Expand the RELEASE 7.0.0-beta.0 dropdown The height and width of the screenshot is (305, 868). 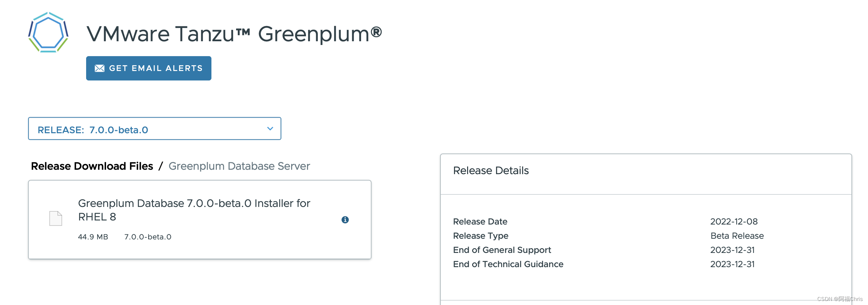155,129
